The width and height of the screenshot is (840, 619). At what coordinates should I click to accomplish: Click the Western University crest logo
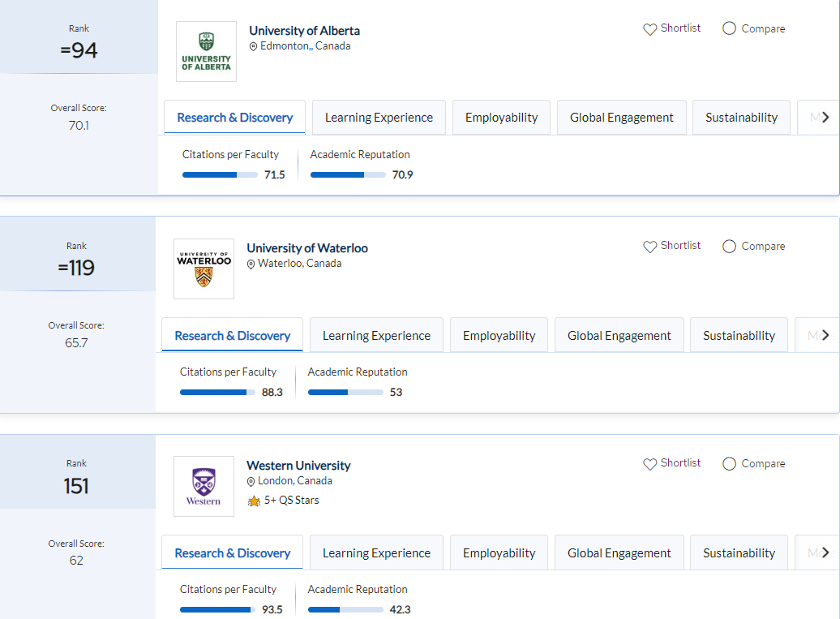tap(204, 486)
